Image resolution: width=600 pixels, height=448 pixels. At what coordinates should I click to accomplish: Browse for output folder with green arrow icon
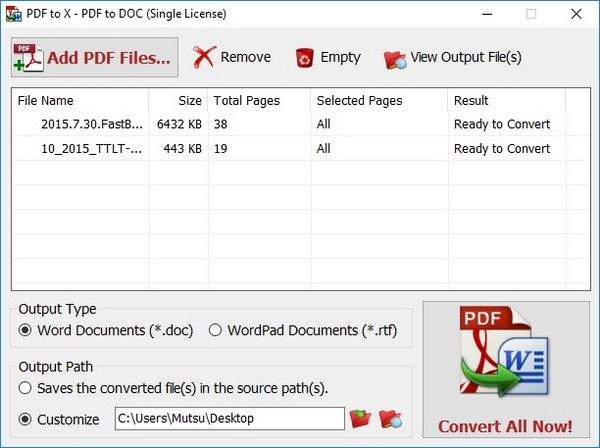coord(360,419)
